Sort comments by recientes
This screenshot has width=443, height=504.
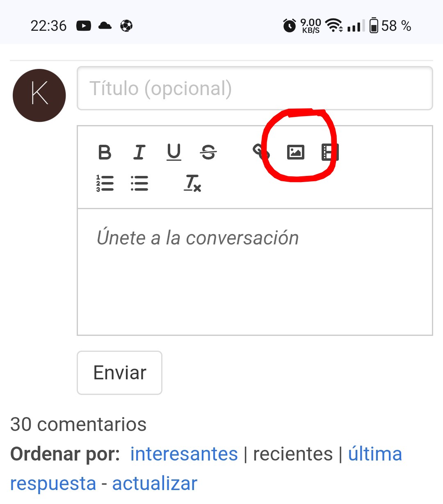293,454
